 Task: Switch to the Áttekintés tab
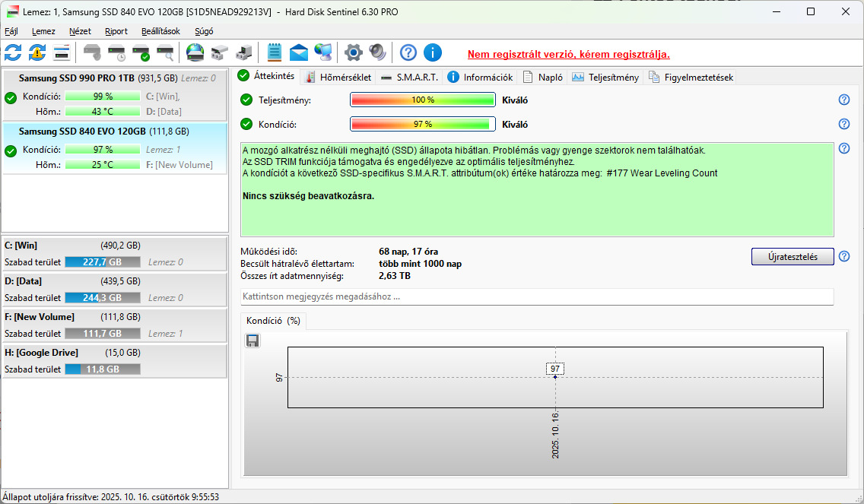pos(267,76)
